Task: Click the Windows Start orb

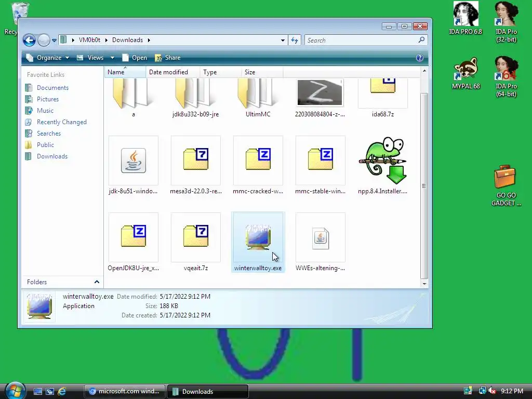Action: tap(15, 391)
